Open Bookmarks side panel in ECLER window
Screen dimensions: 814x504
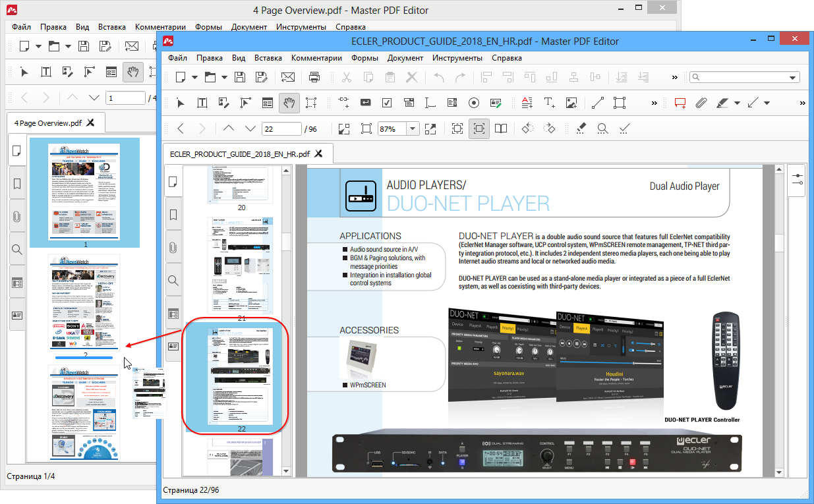[x=173, y=215]
